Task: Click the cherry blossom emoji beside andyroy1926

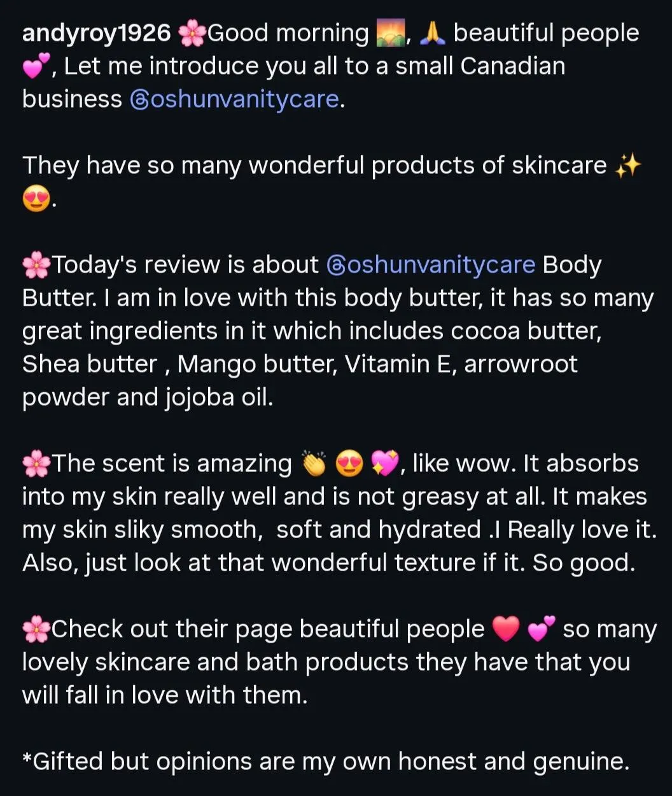Action: (x=192, y=33)
